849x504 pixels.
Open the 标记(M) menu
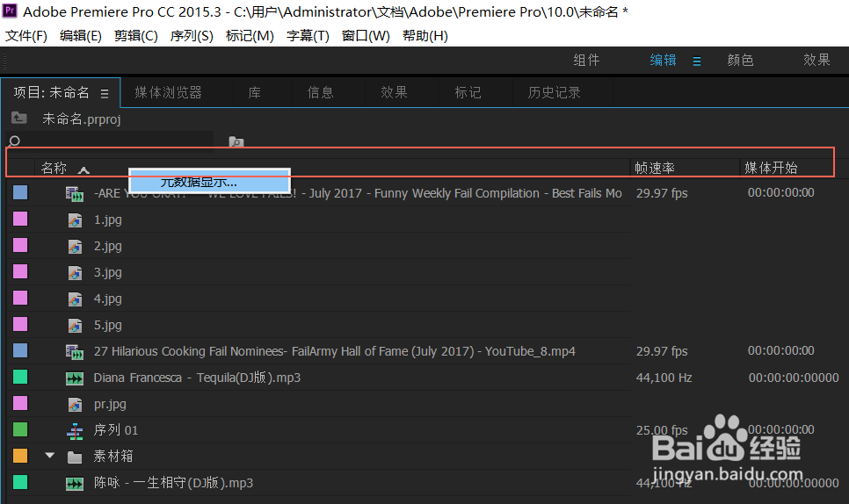(250, 36)
